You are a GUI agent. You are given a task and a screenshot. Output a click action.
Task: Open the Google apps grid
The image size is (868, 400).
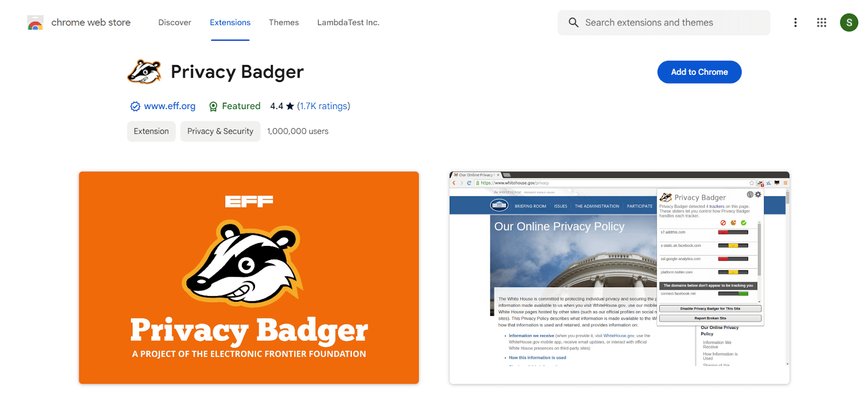click(x=821, y=22)
